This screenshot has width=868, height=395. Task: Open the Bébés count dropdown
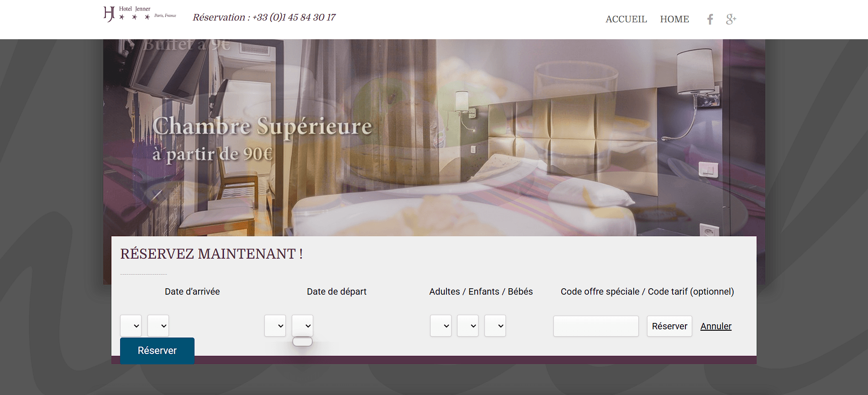(495, 326)
